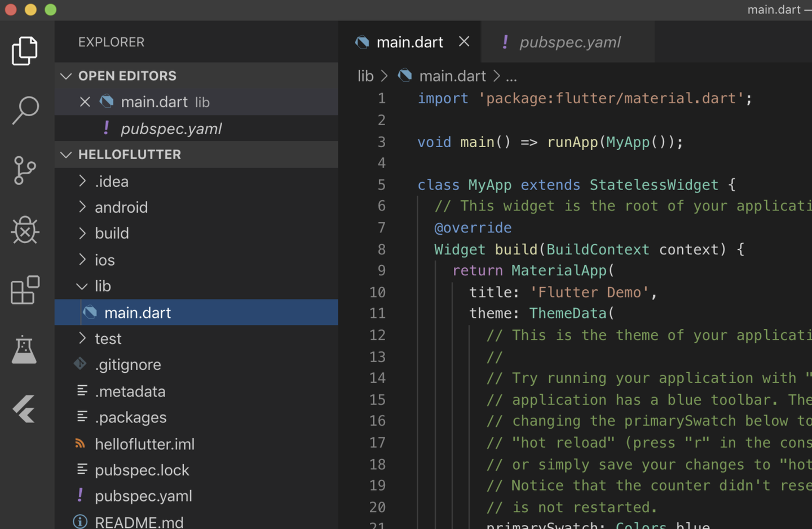Image resolution: width=812 pixels, height=529 pixels.
Task: Open the Run and Debug view
Action: click(25, 230)
